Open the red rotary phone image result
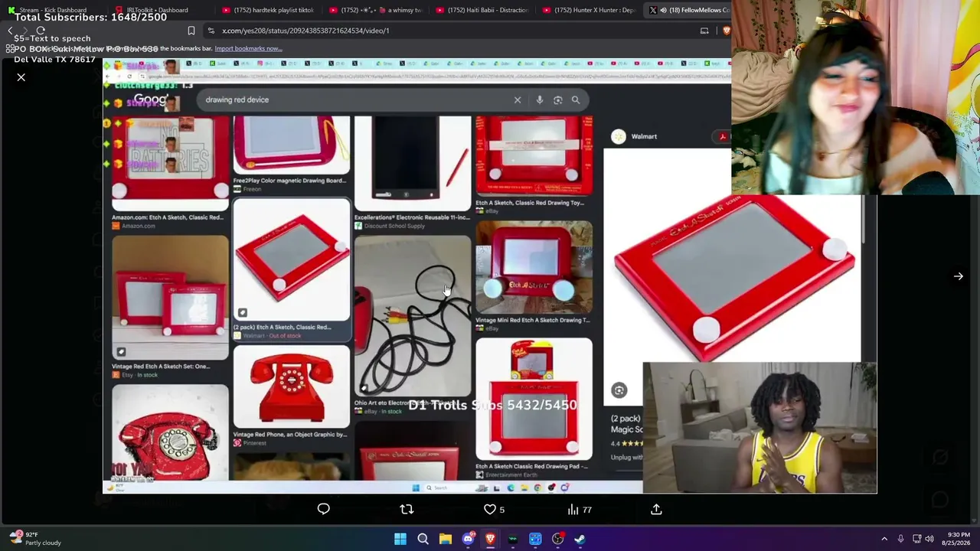This screenshot has width=980, height=551. (x=170, y=432)
